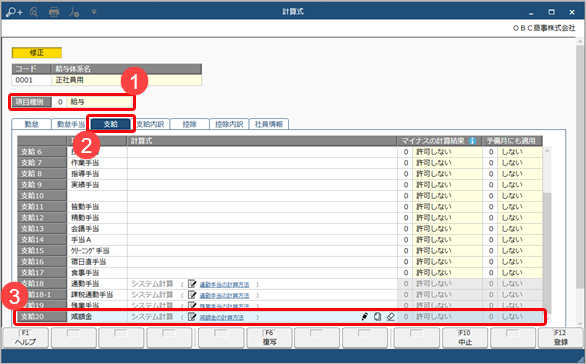Switch to the 控除 tab
The image size is (586, 364).
tap(189, 124)
